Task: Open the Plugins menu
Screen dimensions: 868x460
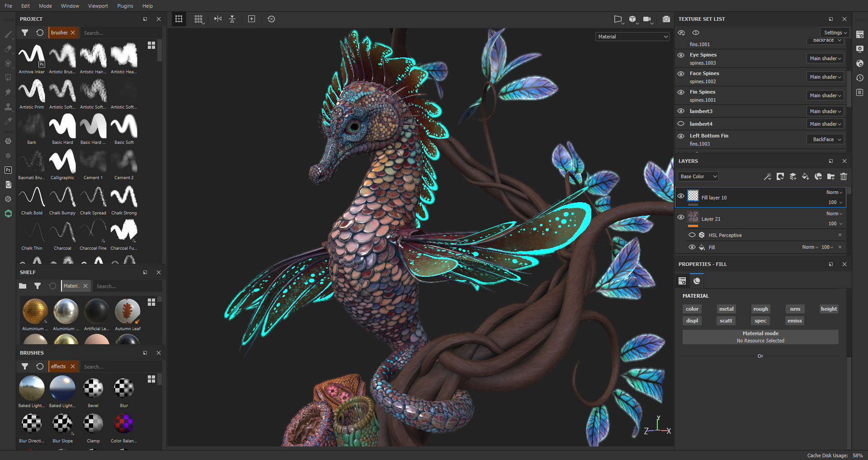Action: 125,6
